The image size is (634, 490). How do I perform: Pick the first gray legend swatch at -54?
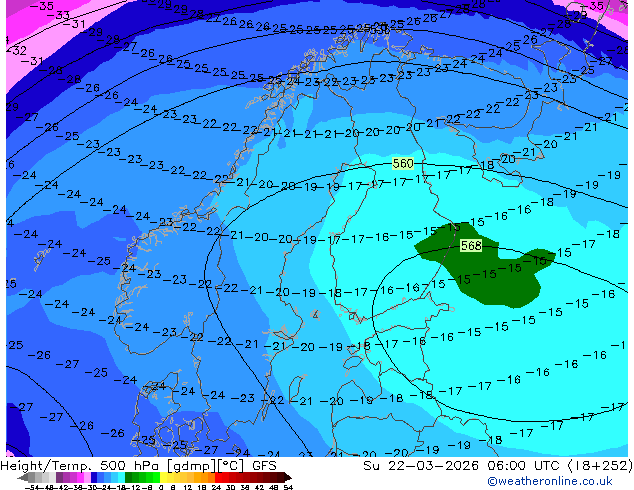[32, 477]
